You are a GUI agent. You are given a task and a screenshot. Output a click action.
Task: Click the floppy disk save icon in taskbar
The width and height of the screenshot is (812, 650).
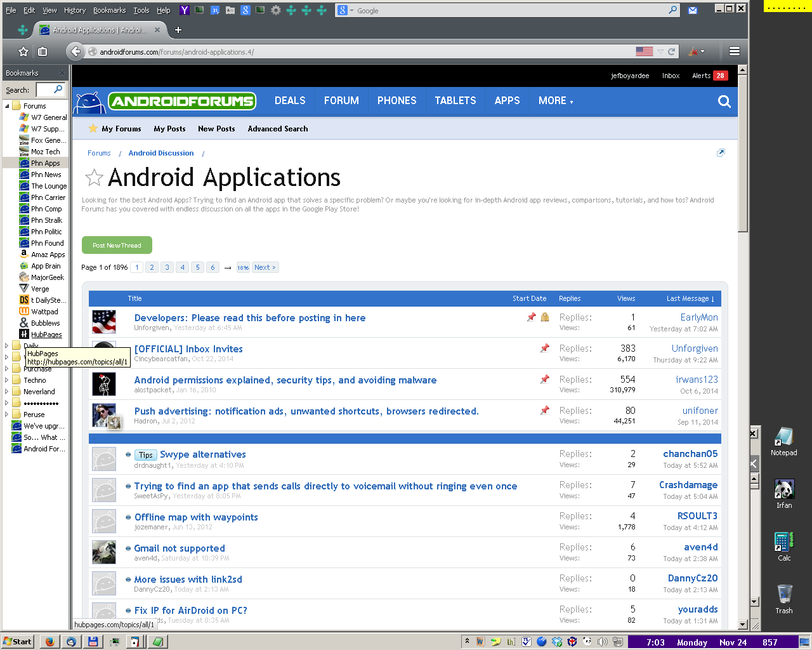pyautogui.click(x=93, y=642)
